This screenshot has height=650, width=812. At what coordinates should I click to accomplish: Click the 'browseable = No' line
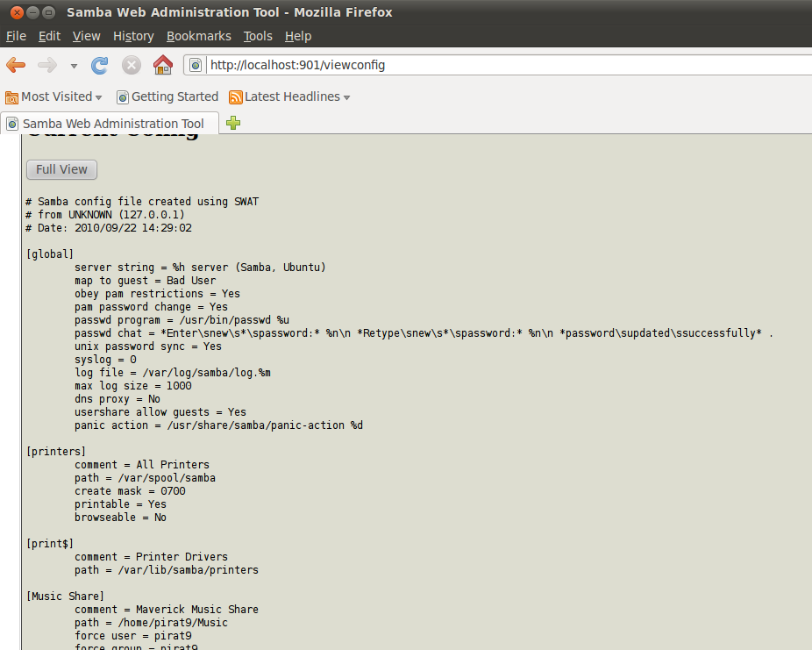tap(121, 517)
